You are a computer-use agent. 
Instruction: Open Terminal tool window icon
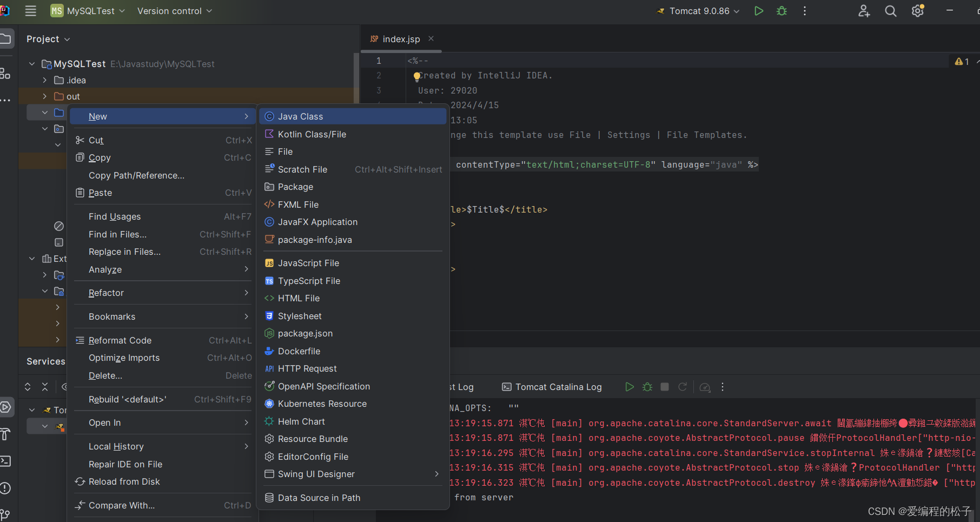pos(5,461)
